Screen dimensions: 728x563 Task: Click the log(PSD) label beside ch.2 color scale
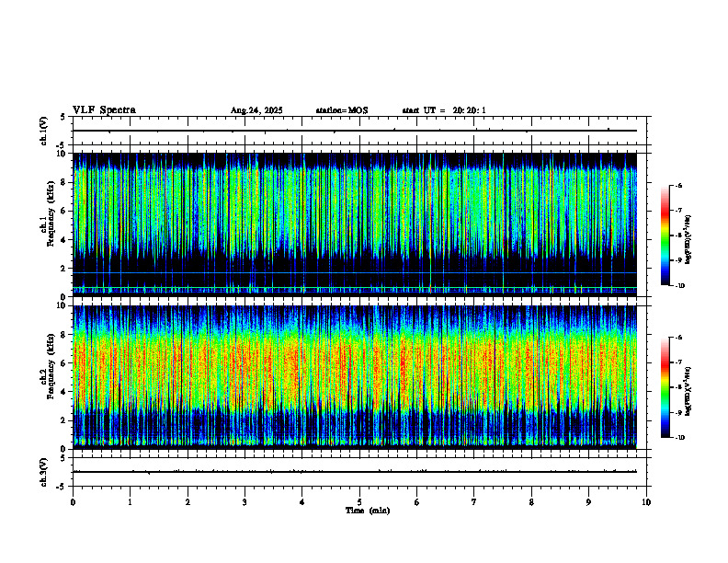tap(688, 391)
